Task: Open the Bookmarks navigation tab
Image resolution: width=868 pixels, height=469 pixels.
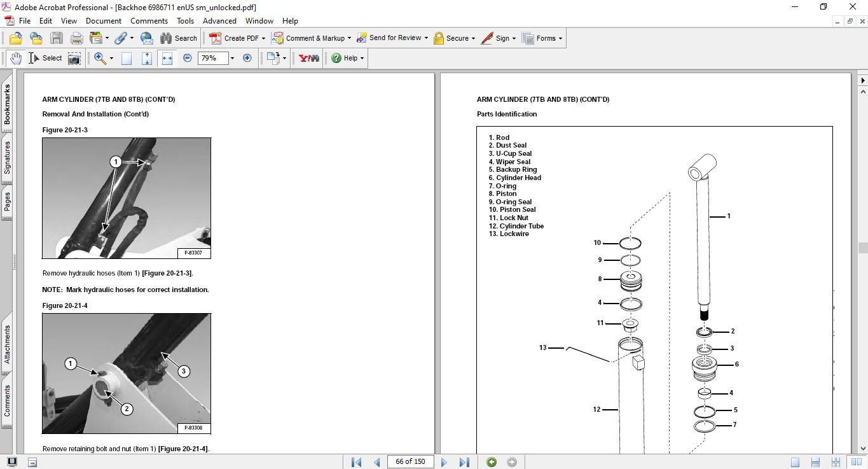Action: point(7,104)
